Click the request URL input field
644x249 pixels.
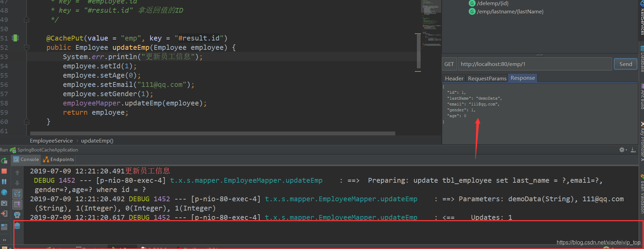point(535,64)
